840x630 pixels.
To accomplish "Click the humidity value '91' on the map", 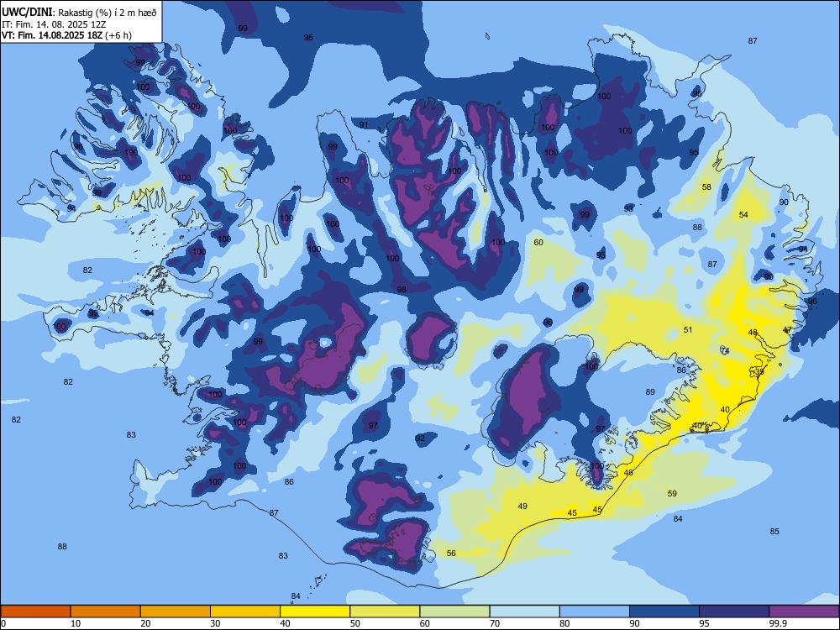I will click(364, 125).
